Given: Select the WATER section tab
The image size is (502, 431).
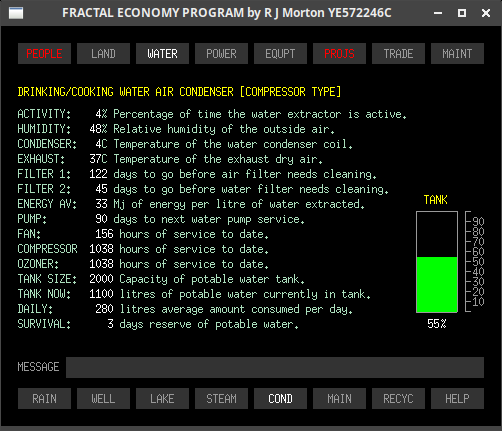Looking at the screenshot, I should click(162, 53).
